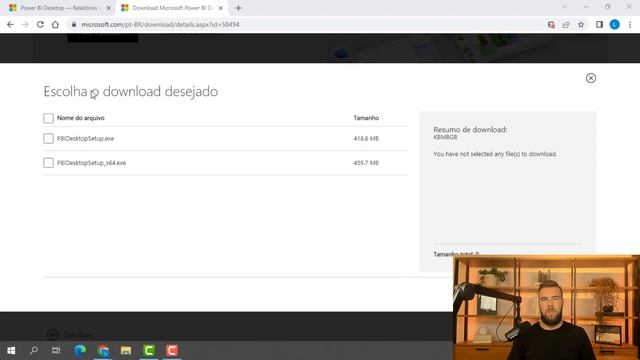
Task: Click the address bar URL field
Action: [x=160, y=24]
